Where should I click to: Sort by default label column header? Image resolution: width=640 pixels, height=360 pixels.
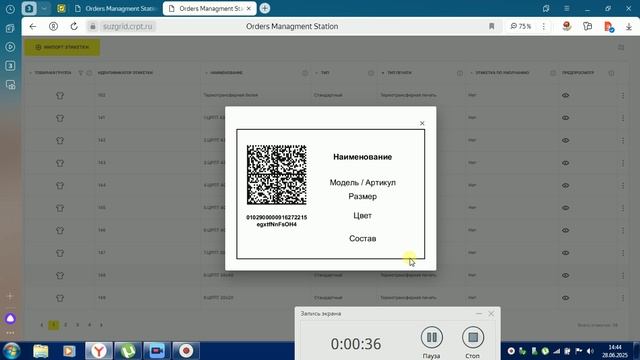pos(502,73)
